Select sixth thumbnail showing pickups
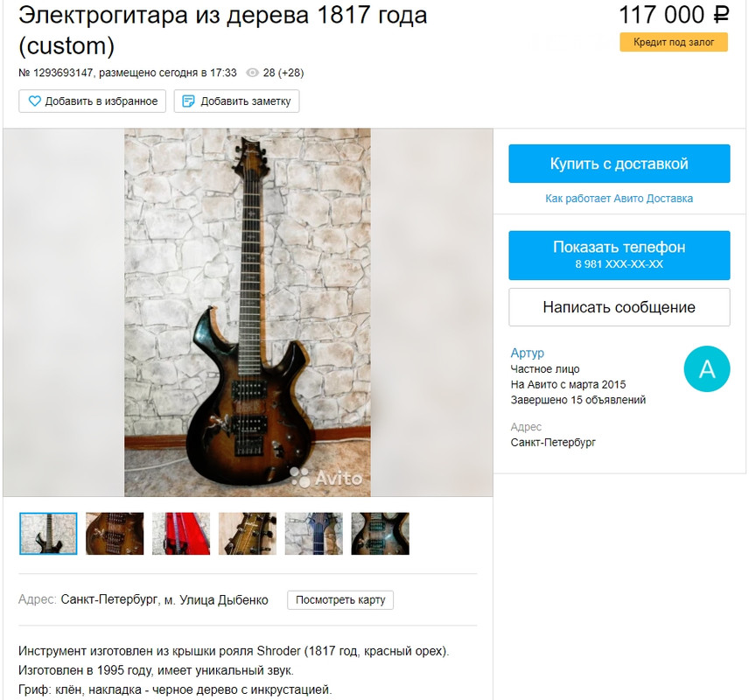 (x=381, y=534)
